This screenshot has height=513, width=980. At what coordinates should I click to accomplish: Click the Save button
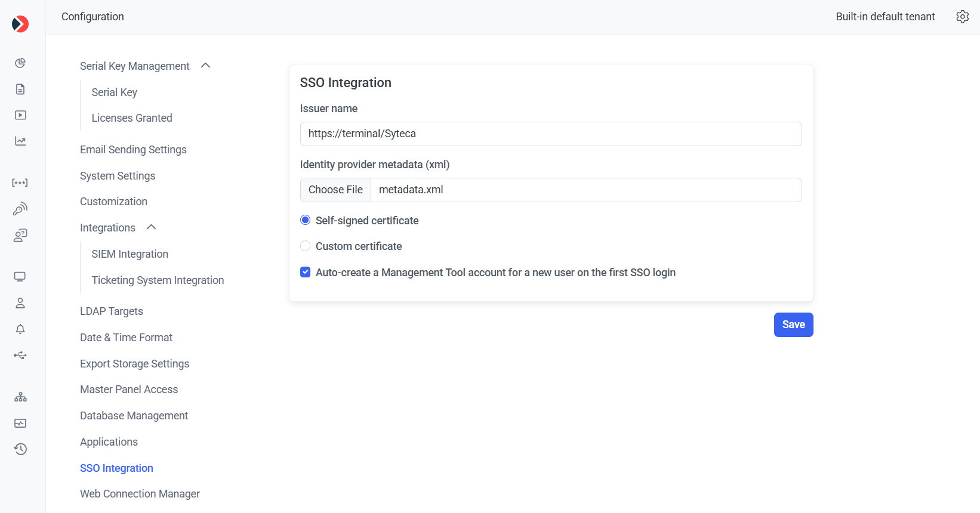pos(793,325)
